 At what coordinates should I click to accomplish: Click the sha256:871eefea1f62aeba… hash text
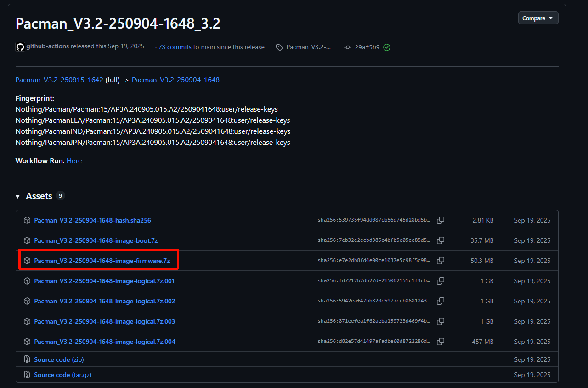click(x=374, y=321)
